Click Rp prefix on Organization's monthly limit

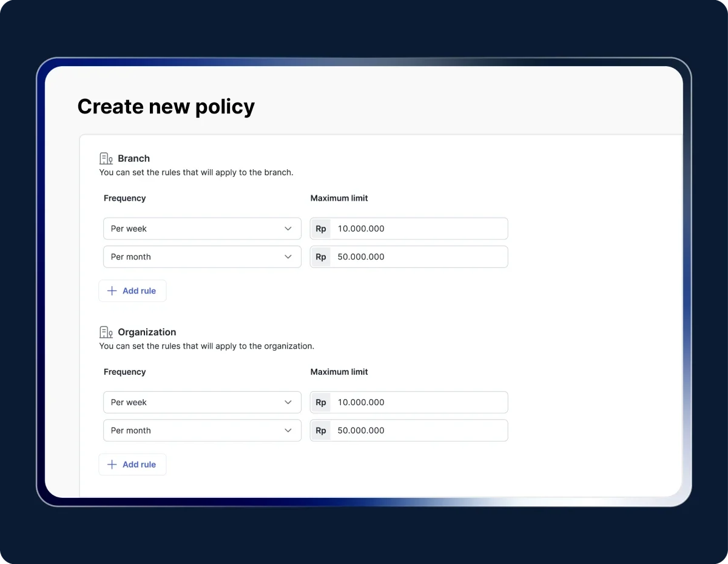321,431
